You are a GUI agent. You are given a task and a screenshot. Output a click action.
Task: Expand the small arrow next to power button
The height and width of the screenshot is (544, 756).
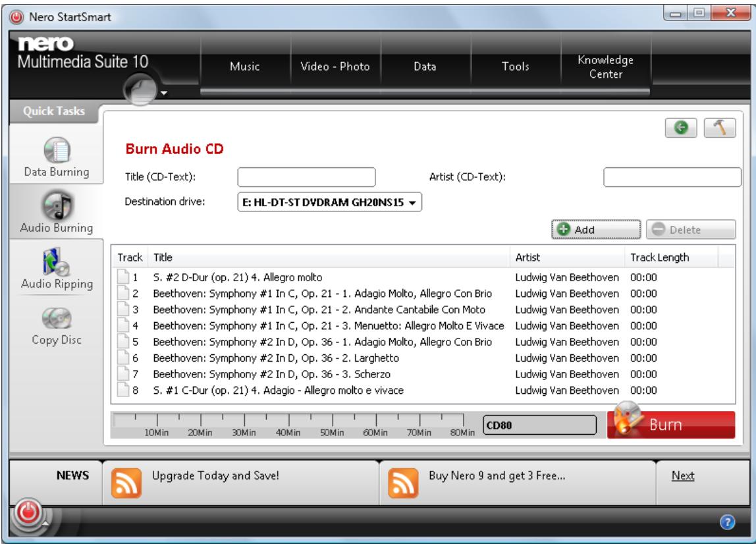(x=46, y=523)
